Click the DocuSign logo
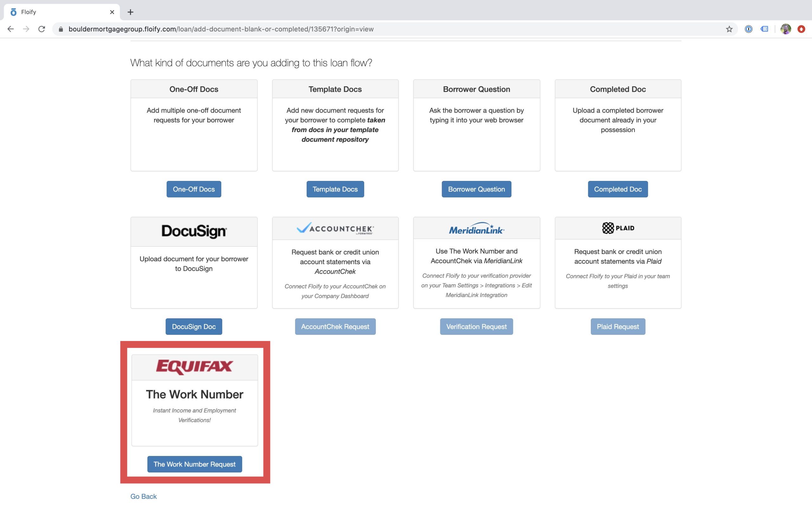 point(194,231)
